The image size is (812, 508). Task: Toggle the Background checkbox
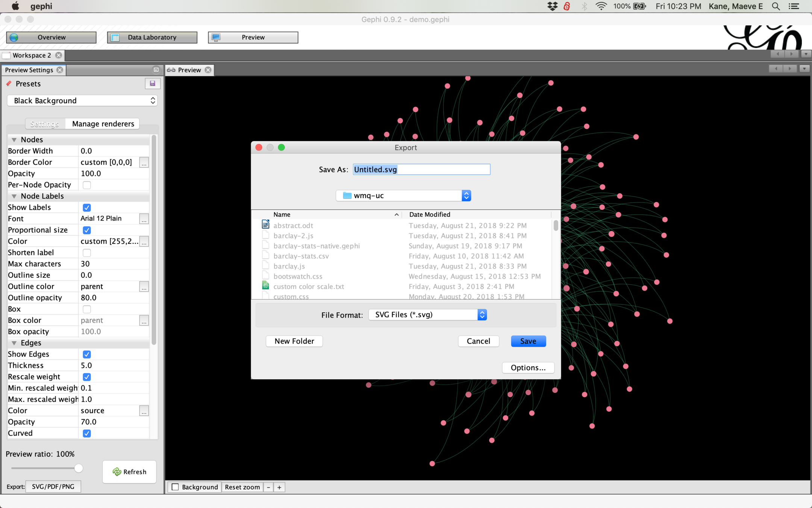tap(175, 487)
